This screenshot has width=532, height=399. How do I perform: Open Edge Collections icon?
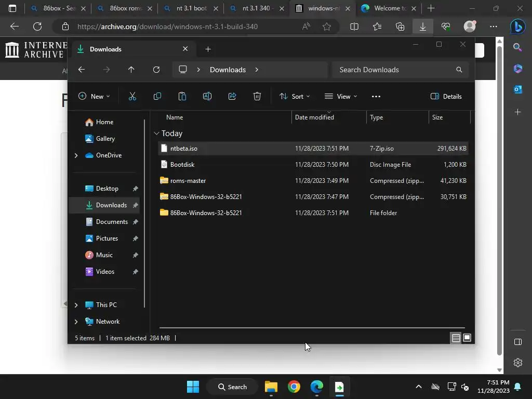(400, 26)
